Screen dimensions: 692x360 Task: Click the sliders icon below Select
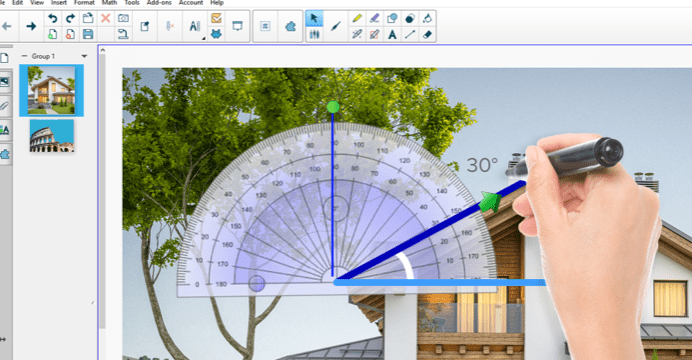coord(314,34)
